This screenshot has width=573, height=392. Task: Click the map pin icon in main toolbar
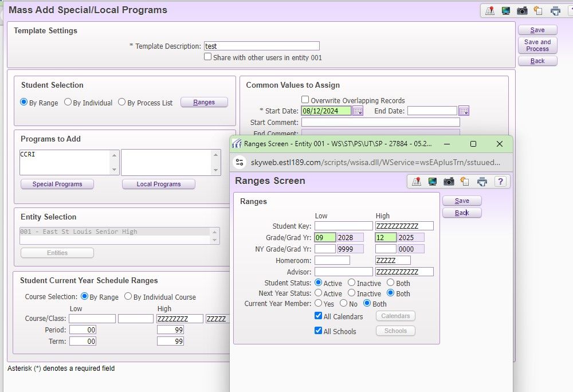(x=490, y=11)
